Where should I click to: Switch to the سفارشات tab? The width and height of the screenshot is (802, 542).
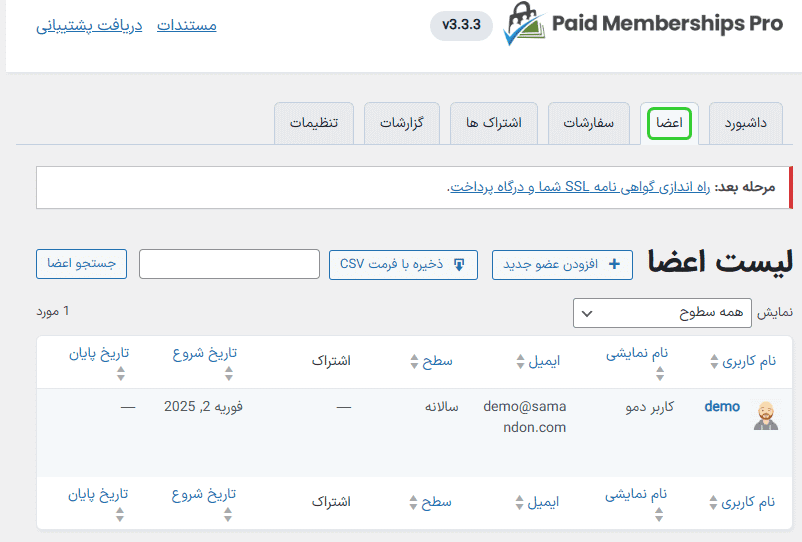point(589,123)
